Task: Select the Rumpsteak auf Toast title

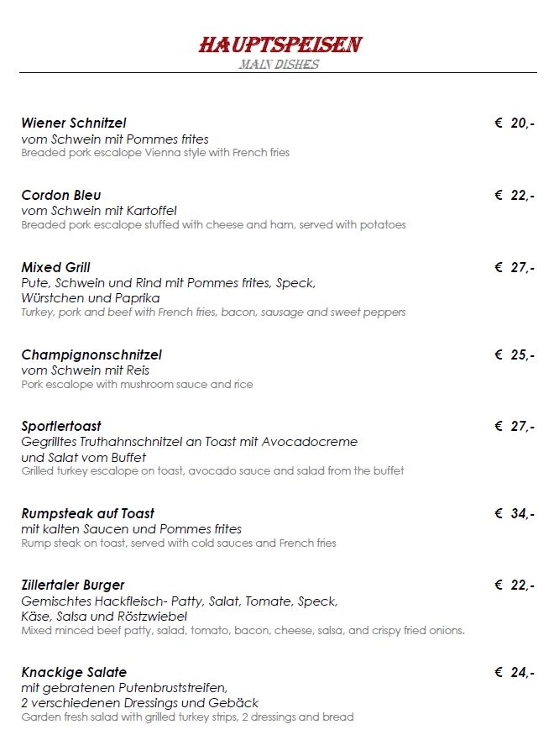Action: click(x=87, y=513)
